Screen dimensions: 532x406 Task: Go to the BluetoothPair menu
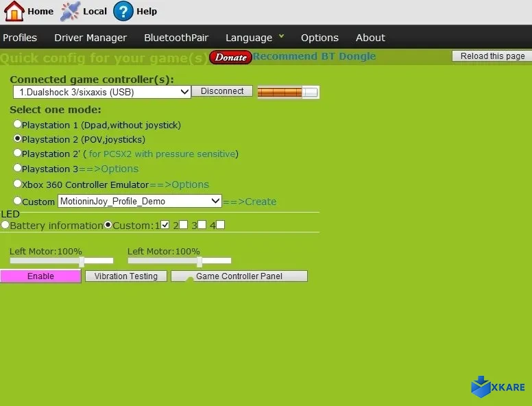click(x=176, y=38)
